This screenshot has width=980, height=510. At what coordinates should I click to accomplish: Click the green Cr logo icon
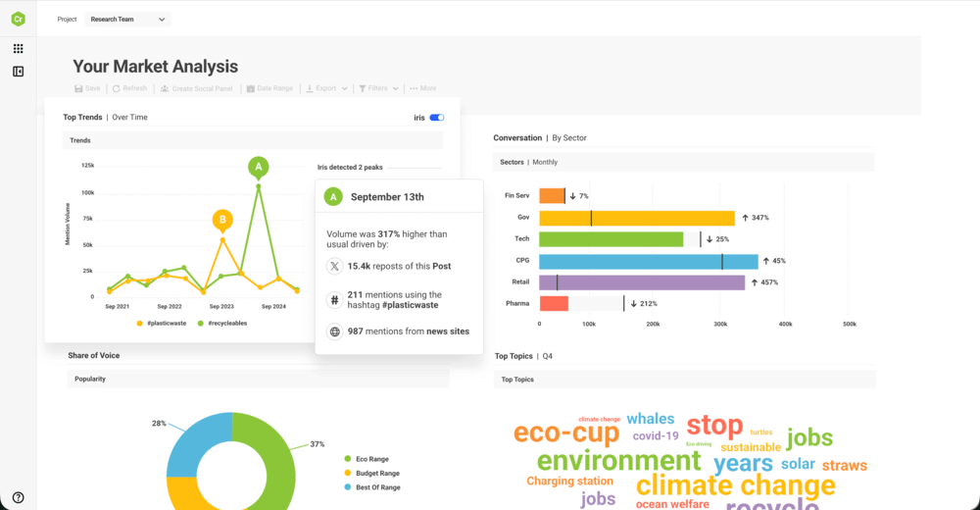[x=18, y=20]
